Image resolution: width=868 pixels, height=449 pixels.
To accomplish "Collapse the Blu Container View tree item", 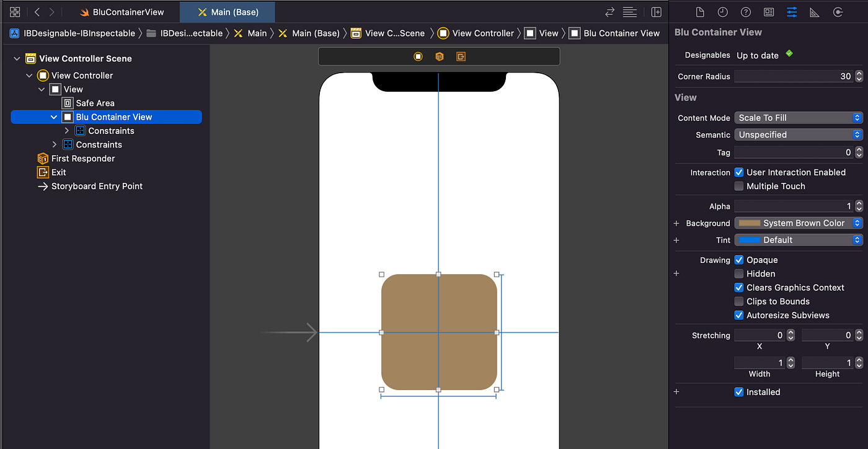I will point(53,117).
